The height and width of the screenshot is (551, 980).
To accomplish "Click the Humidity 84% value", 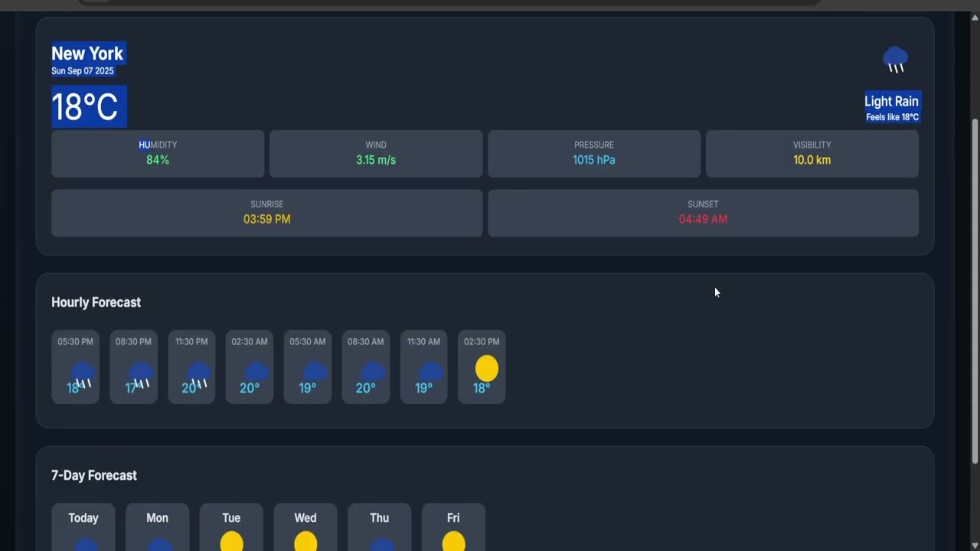I will point(158,160).
